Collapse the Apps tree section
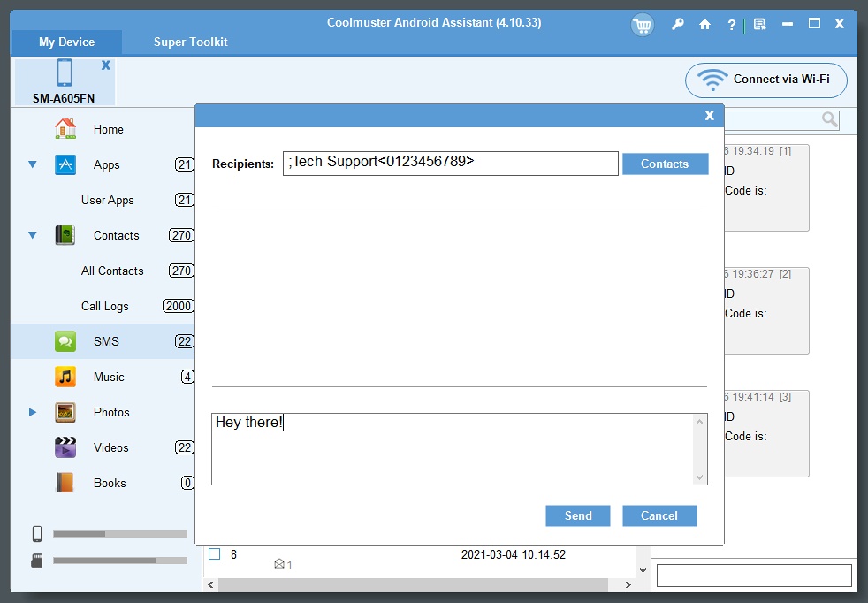 point(33,164)
